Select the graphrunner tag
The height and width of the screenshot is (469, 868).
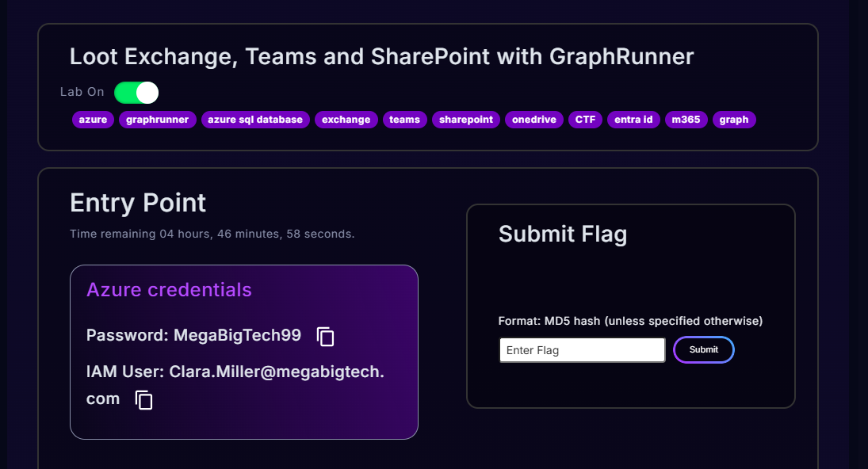pos(157,120)
